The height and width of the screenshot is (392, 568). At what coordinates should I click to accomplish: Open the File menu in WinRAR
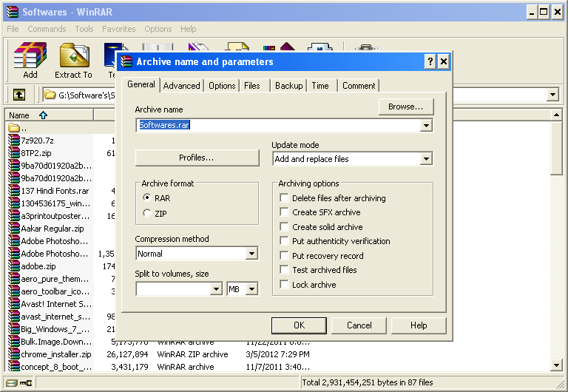pyautogui.click(x=13, y=29)
